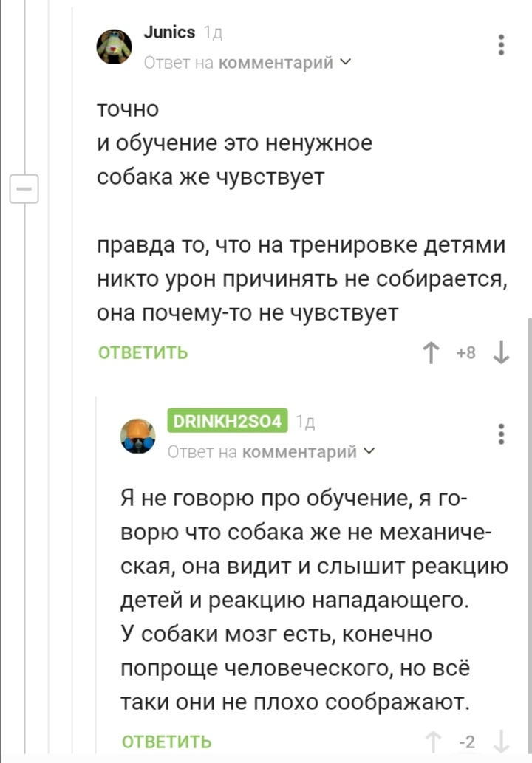
Task: Click the -2 rating counter
Action: coord(466,742)
